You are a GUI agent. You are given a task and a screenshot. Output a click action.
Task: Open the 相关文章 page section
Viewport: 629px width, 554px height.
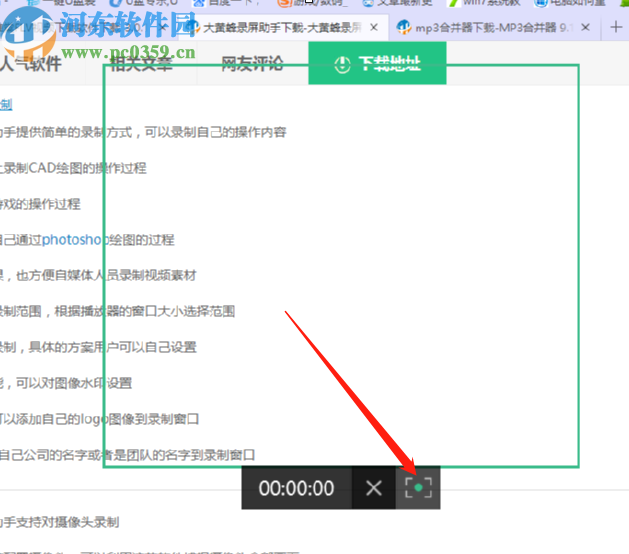coord(141,63)
